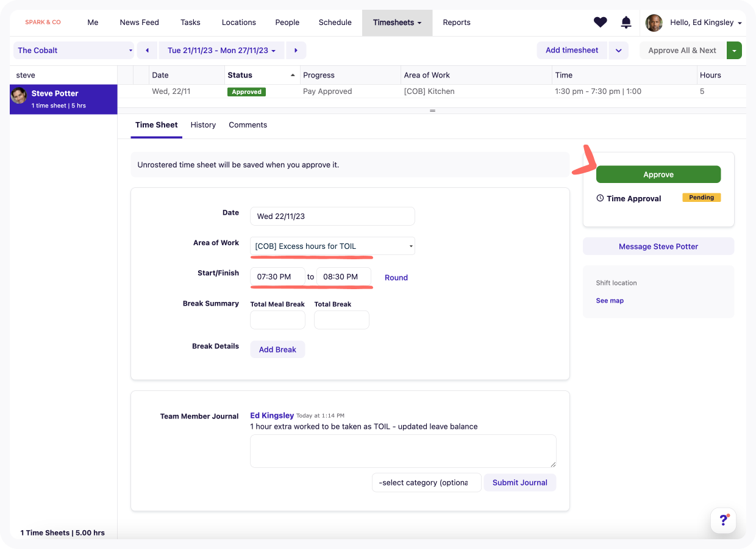Open Hello, Ed Kingsley user menu
This screenshot has width=756, height=549.
pyautogui.click(x=706, y=23)
